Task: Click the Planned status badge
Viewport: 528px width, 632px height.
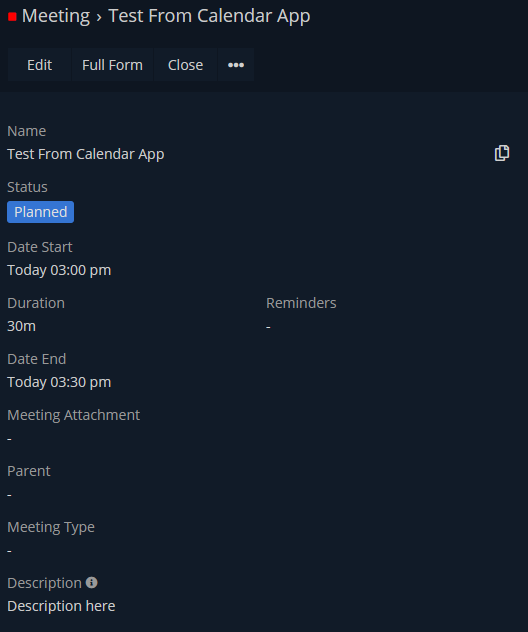Action: tap(40, 212)
